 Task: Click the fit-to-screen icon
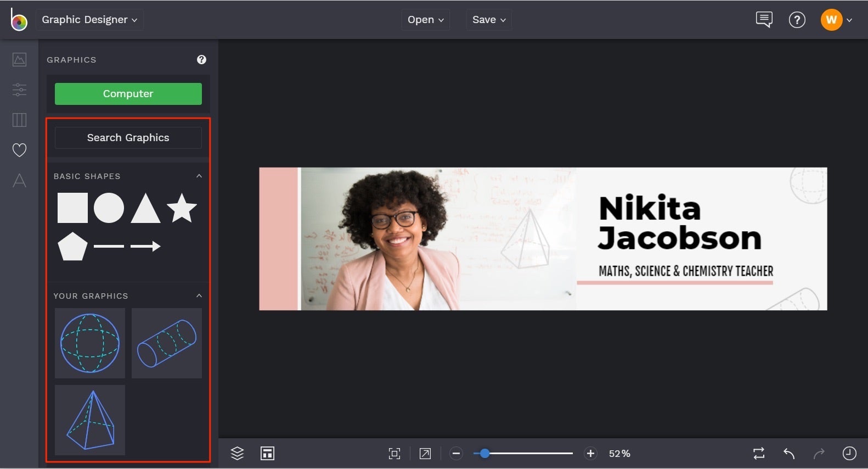click(394, 454)
